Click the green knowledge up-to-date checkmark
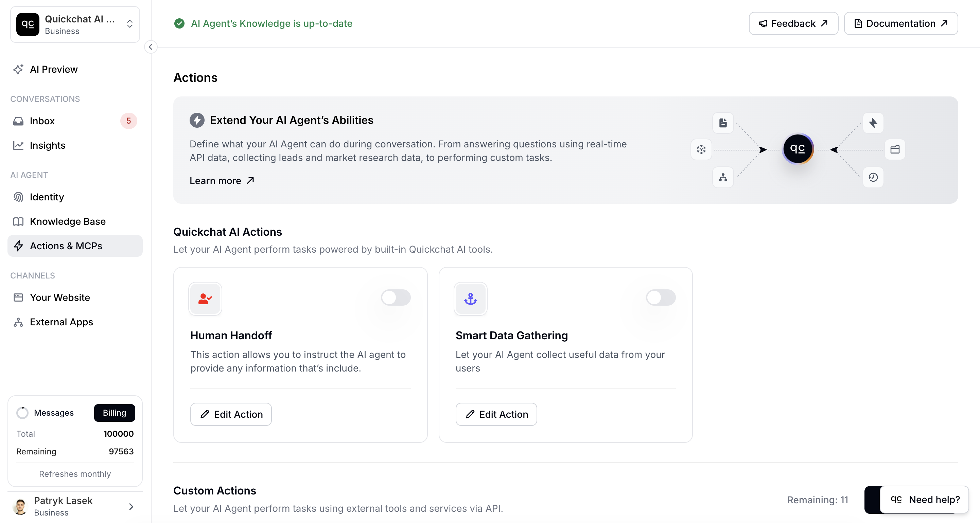 179,23
